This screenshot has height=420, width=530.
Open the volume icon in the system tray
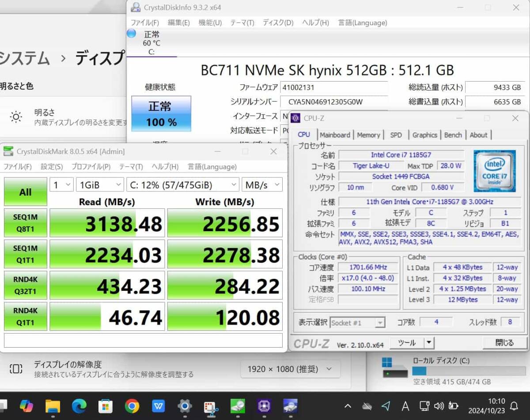tap(439, 407)
